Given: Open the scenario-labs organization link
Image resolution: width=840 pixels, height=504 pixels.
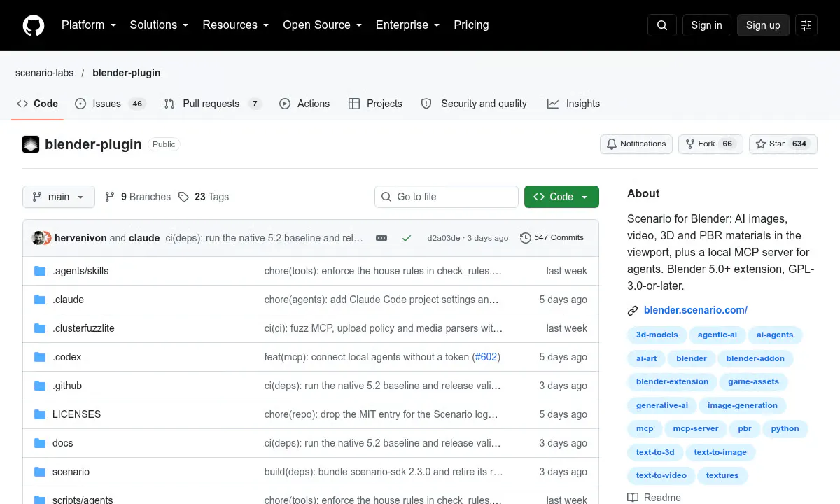Looking at the screenshot, I should click(45, 73).
